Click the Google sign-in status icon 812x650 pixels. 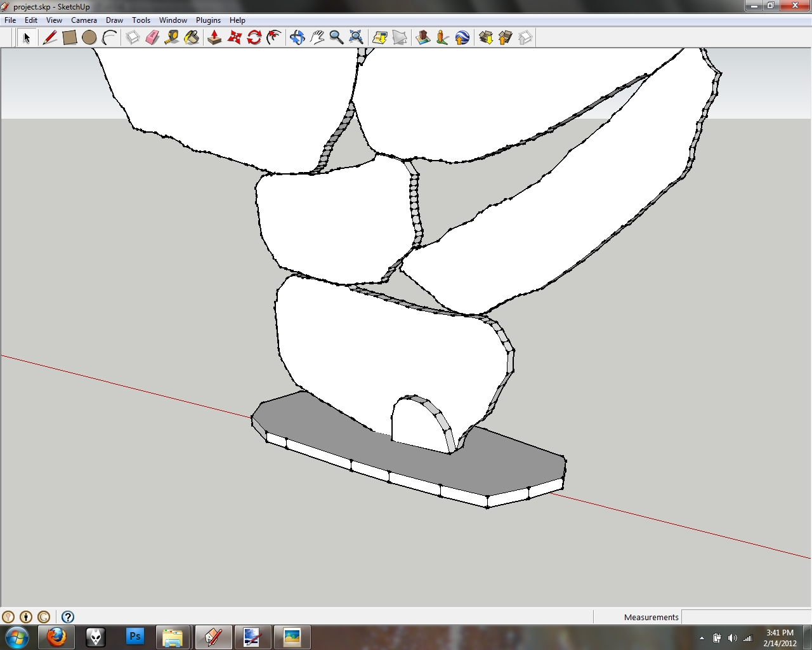[44, 617]
